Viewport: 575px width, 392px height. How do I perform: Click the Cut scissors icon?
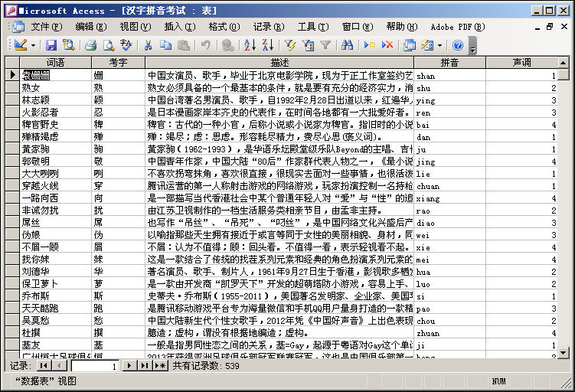(x=148, y=45)
